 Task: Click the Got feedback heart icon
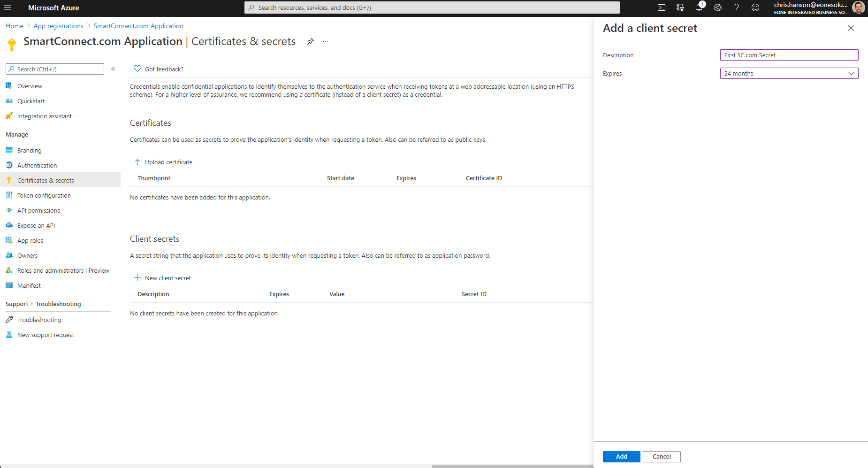[x=137, y=69]
